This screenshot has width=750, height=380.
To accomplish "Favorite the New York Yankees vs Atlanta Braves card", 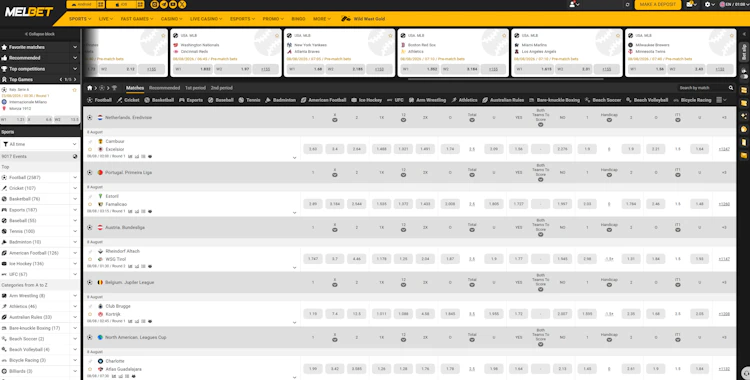I will pos(391,35).
